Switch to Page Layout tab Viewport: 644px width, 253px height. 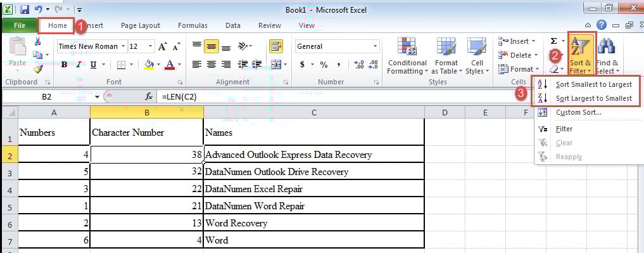pos(140,25)
